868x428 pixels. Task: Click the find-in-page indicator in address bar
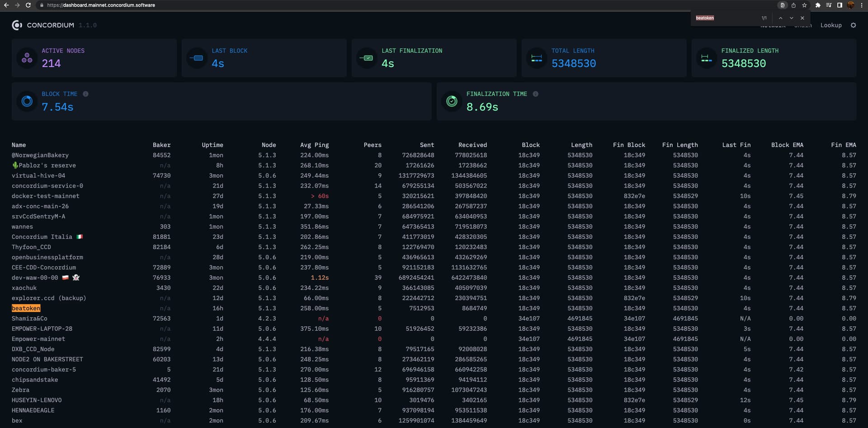tap(783, 5)
